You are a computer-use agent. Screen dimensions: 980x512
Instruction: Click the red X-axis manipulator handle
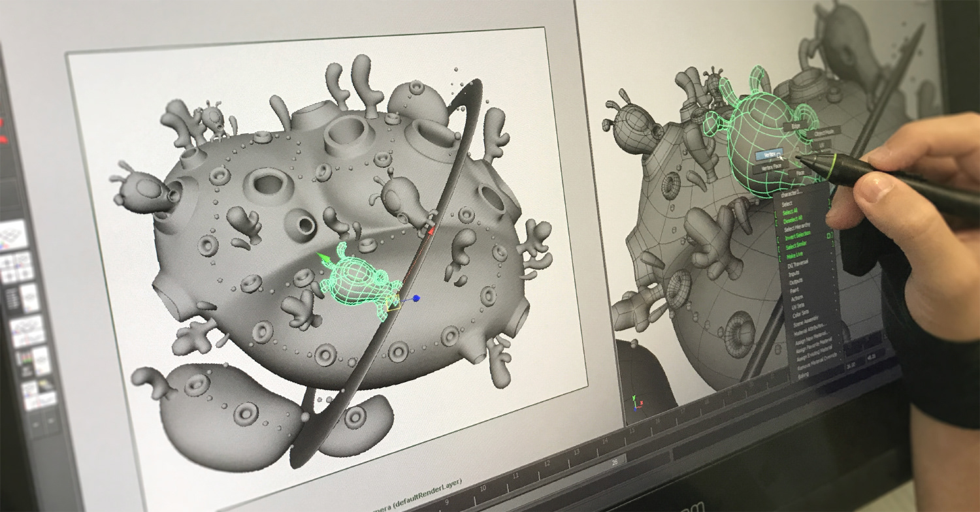431,229
